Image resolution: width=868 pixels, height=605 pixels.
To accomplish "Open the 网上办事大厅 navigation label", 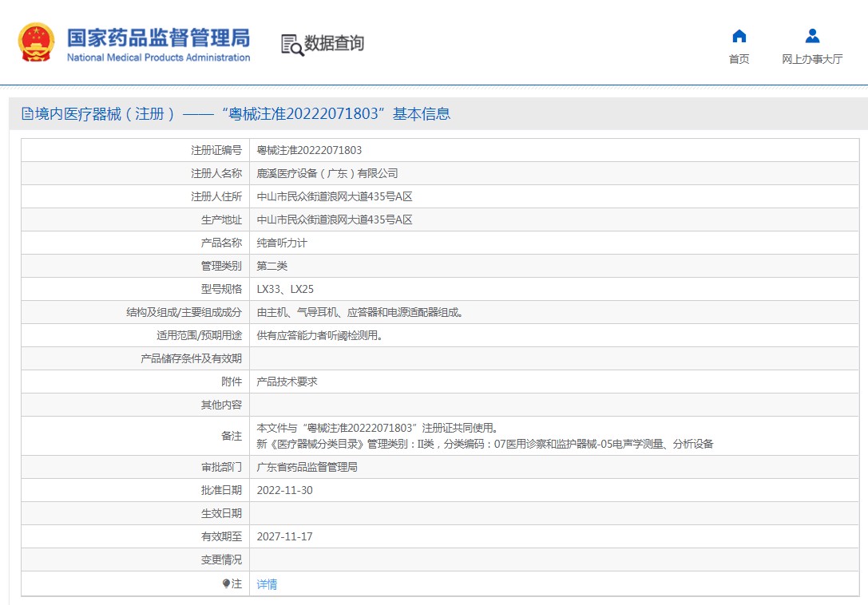I will pyautogui.click(x=812, y=59).
